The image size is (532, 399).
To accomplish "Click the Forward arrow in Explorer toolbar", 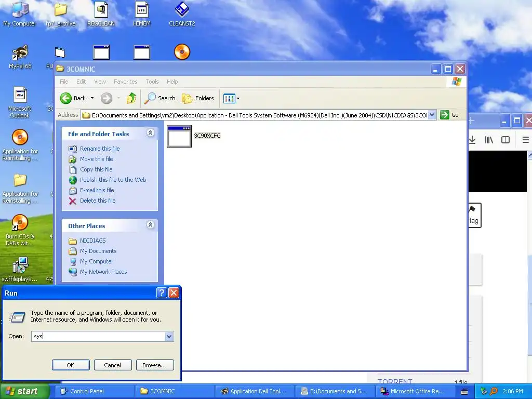I will click(107, 98).
